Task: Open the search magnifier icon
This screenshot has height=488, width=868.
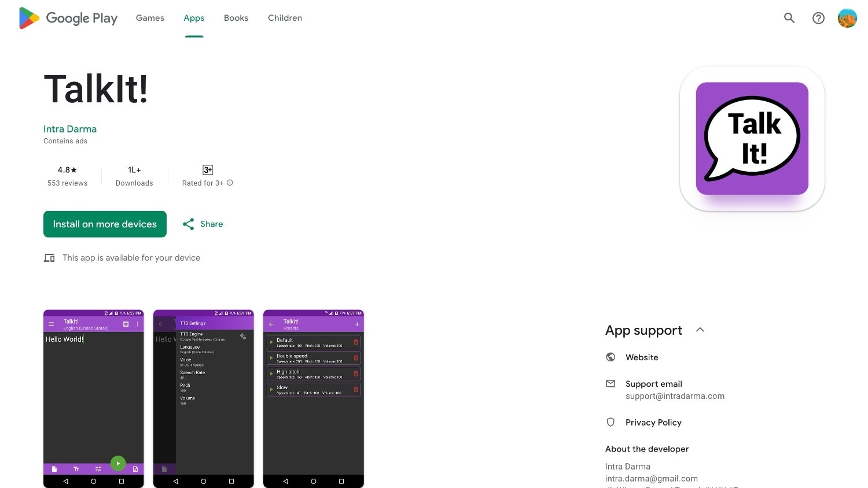Action: [789, 18]
